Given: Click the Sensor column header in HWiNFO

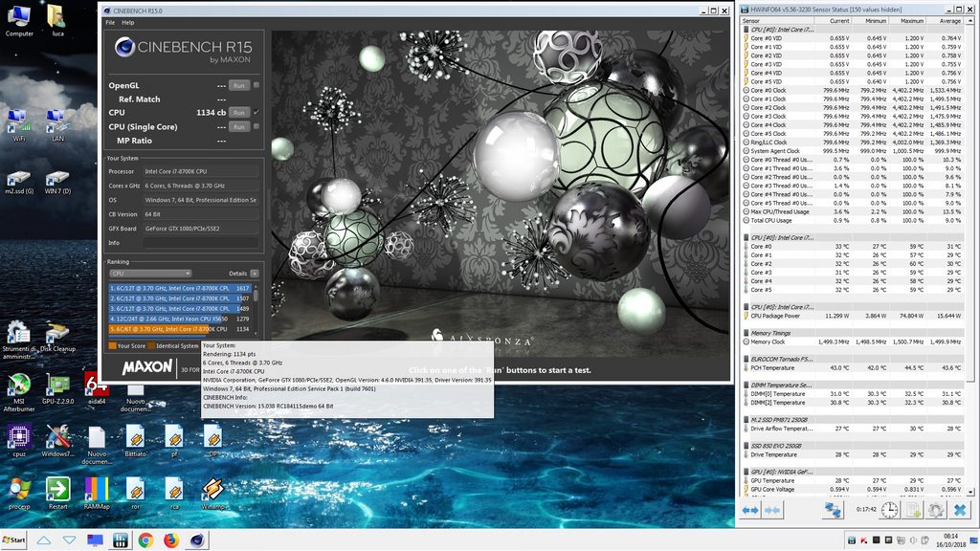Looking at the screenshot, I should 776,21.
